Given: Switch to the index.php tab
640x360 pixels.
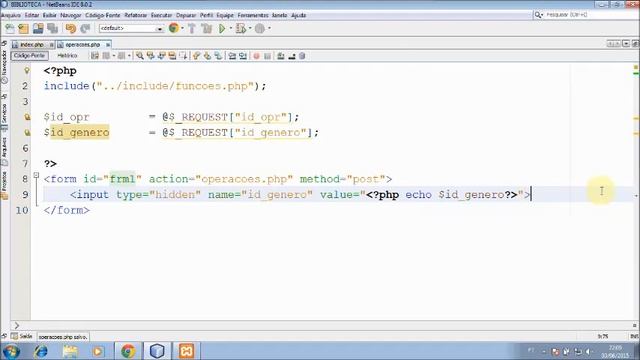Looking at the screenshot, I should click(32, 44).
